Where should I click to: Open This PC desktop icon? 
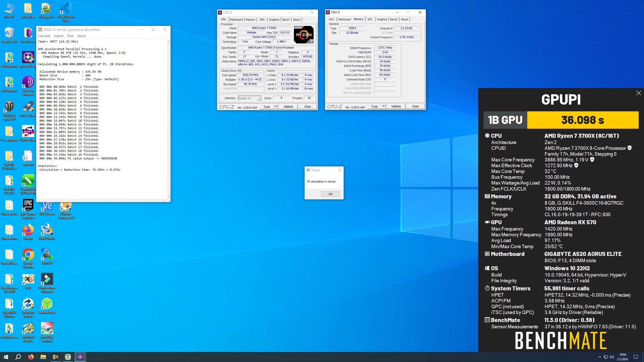pos(9,11)
